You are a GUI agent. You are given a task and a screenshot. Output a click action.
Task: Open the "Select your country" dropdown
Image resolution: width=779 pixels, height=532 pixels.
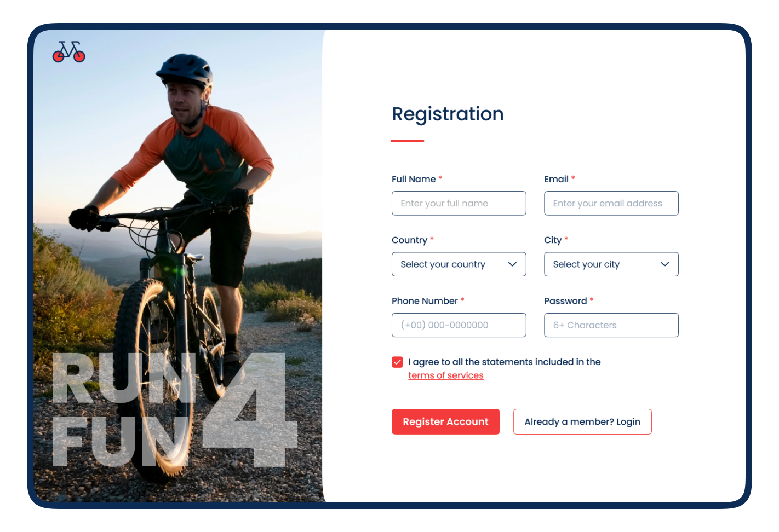(459, 264)
